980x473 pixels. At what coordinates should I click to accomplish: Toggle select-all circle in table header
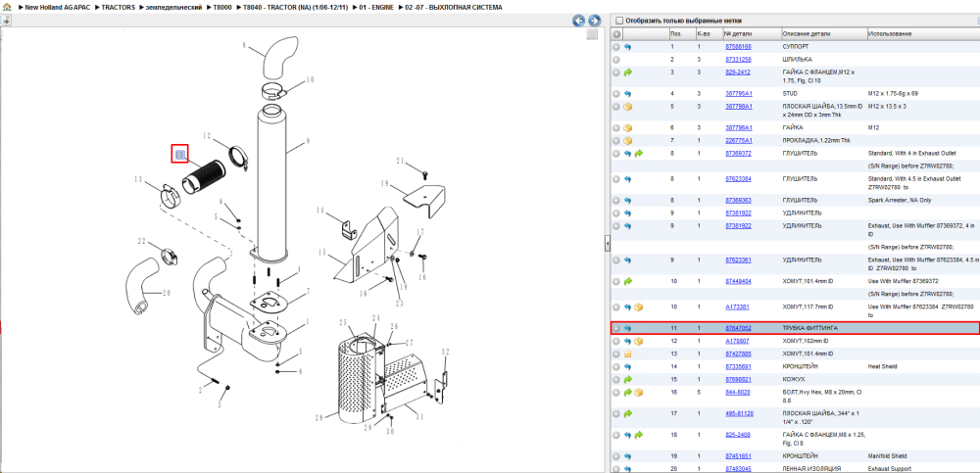(x=616, y=33)
